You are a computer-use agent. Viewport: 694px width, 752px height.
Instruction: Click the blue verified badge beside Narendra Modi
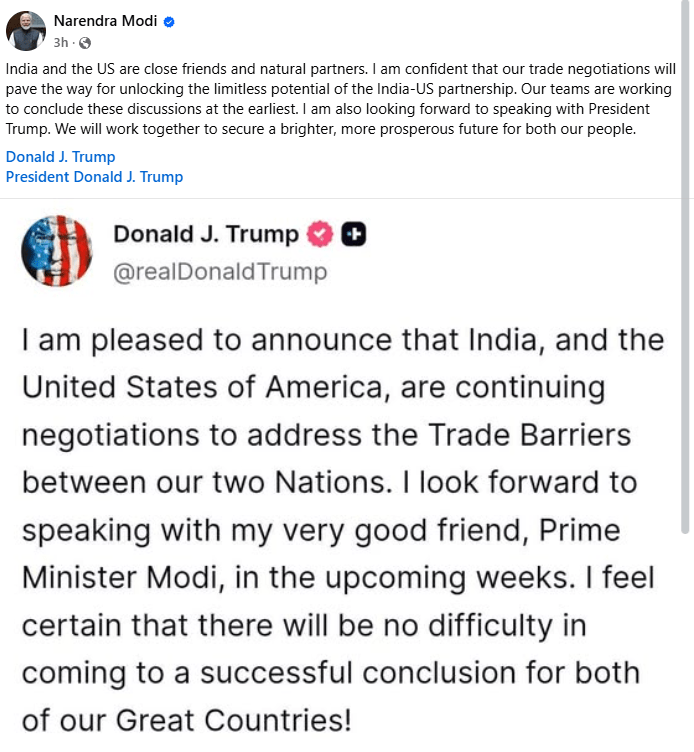tap(169, 22)
